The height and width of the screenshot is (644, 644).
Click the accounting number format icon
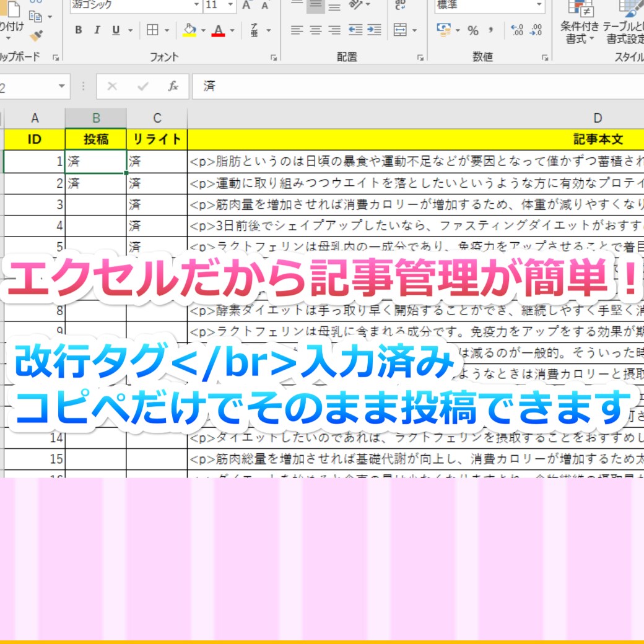[x=443, y=30]
